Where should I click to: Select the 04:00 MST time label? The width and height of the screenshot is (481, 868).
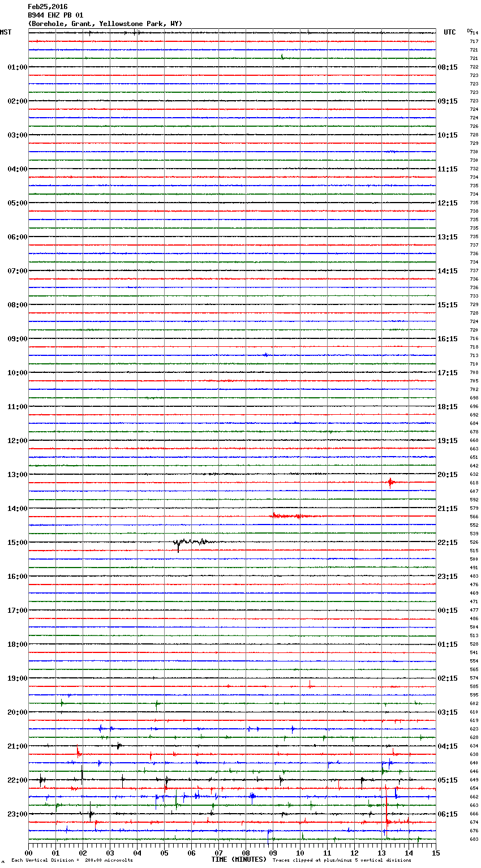tap(18, 169)
